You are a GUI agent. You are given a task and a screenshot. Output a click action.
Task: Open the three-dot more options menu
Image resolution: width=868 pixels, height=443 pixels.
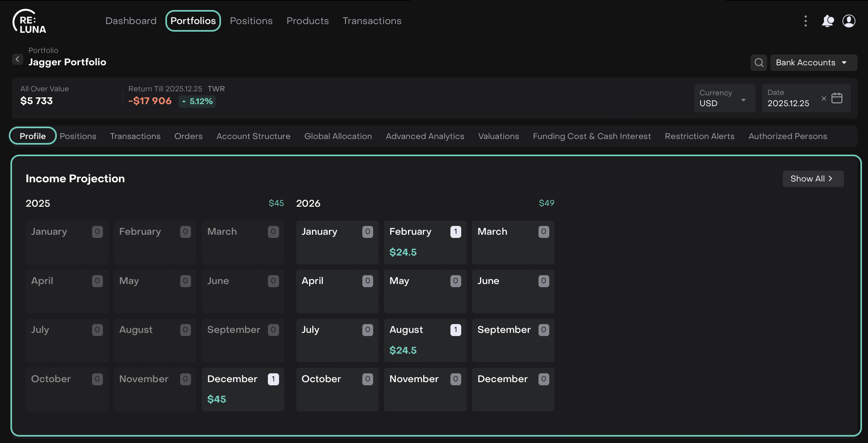pyautogui.click(x=806, y=21)
